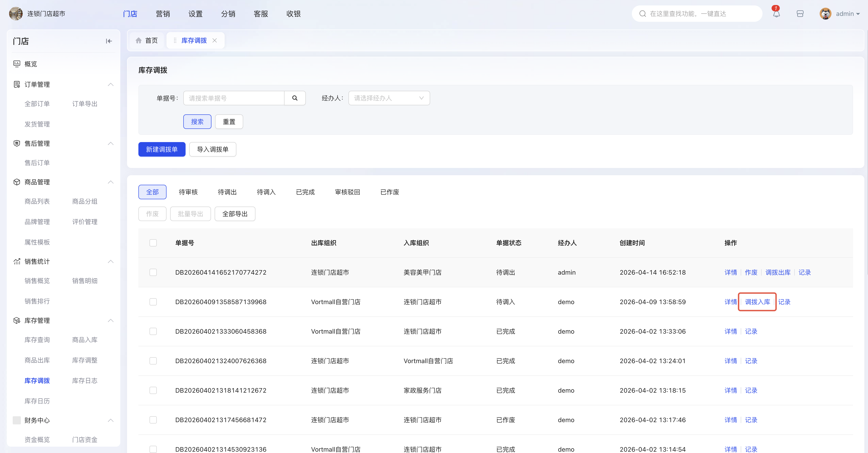The width and height of the screenshot is (868, 453).
Task: Open 概览 in the sidebar
Action: [x=31, y=64]
